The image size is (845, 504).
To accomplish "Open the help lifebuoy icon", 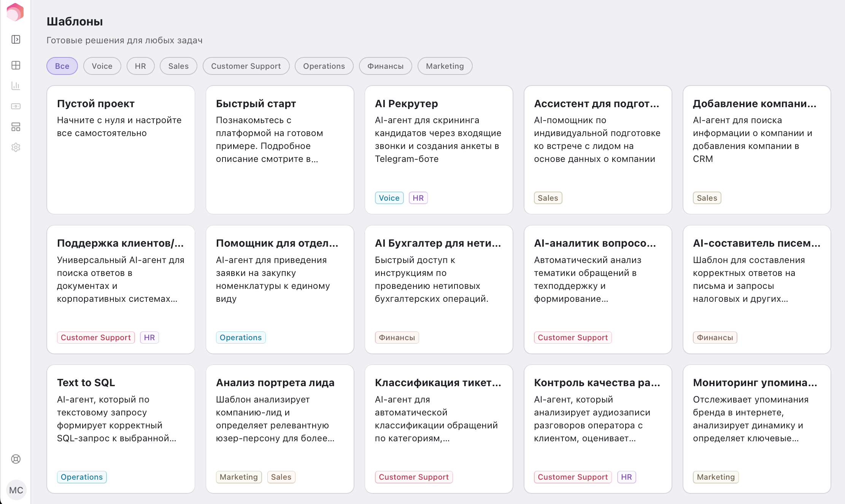I will [x=16, y=459].
